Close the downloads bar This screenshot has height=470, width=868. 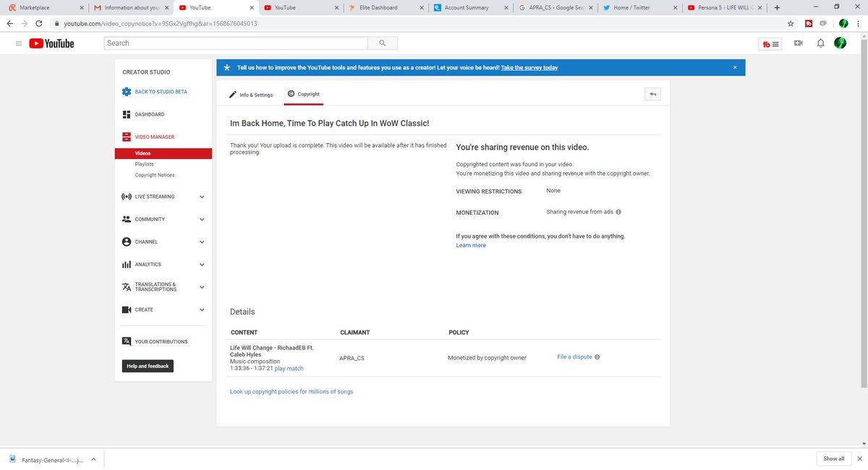point(859,458)
